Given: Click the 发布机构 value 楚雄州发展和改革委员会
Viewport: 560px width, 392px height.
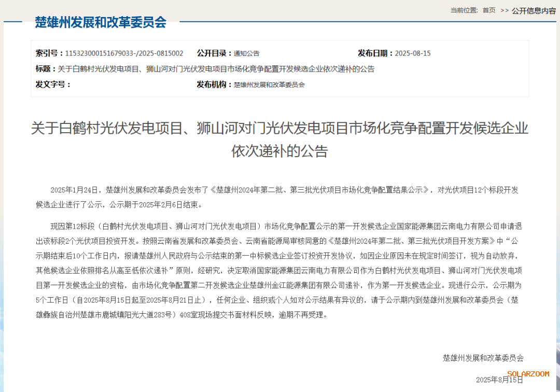Looking at the screenshot, I should [269, 85].
